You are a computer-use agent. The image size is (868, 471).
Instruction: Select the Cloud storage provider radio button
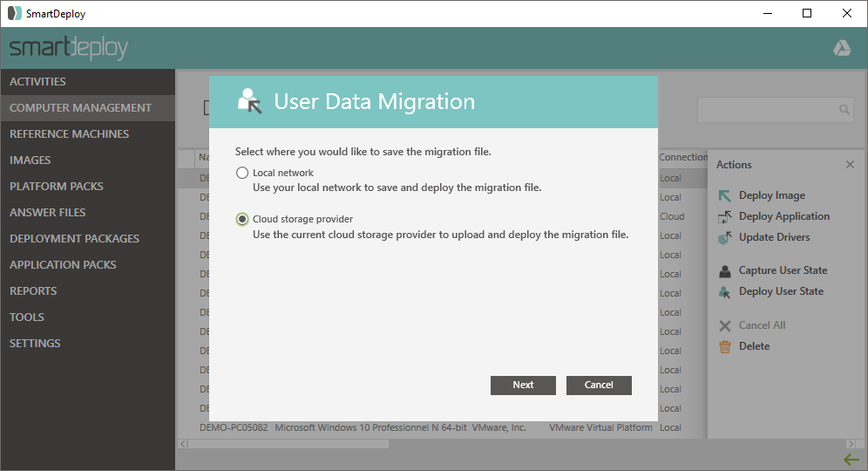pos(242,220)
